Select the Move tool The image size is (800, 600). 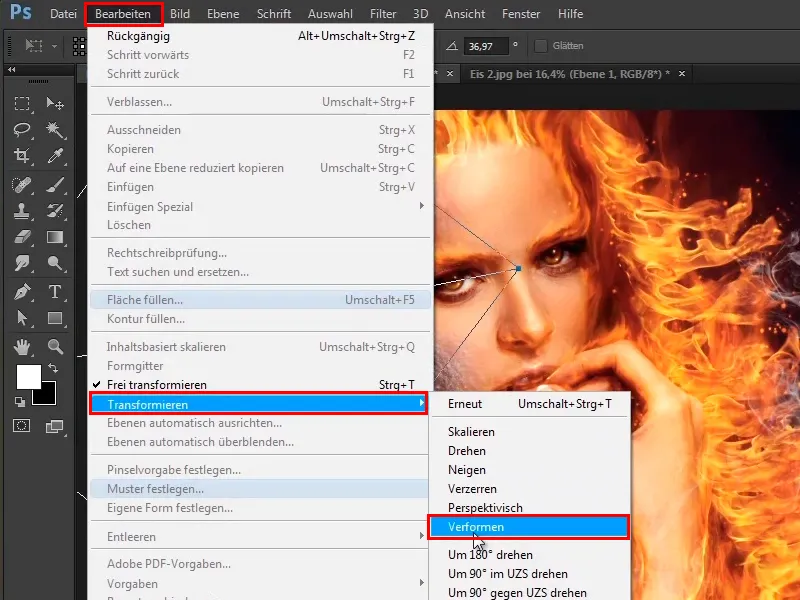(55, 104)
